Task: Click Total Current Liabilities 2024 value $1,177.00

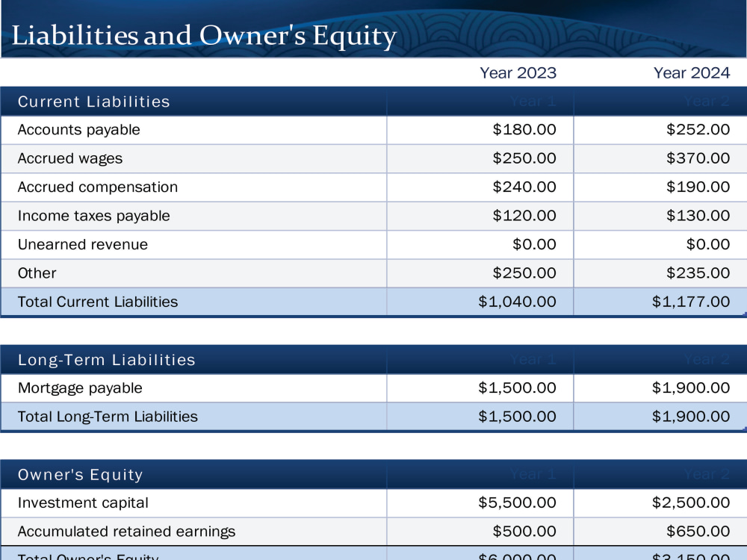Action: coord(691,302)
